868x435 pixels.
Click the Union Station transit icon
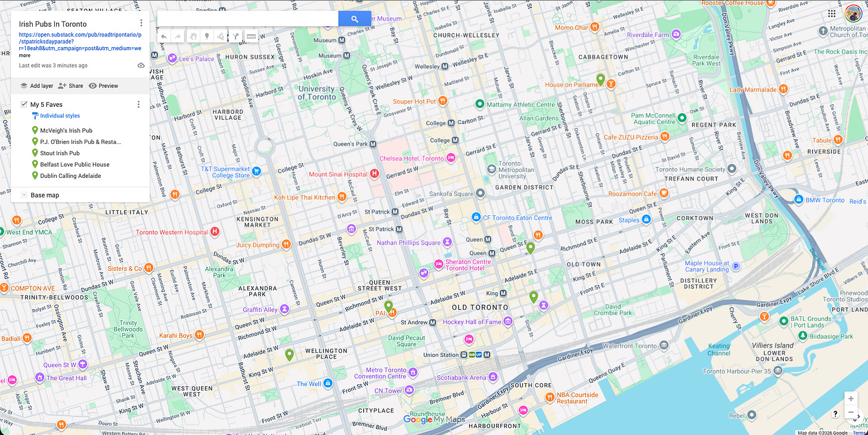pyautogui.click(x=464, y=355)
